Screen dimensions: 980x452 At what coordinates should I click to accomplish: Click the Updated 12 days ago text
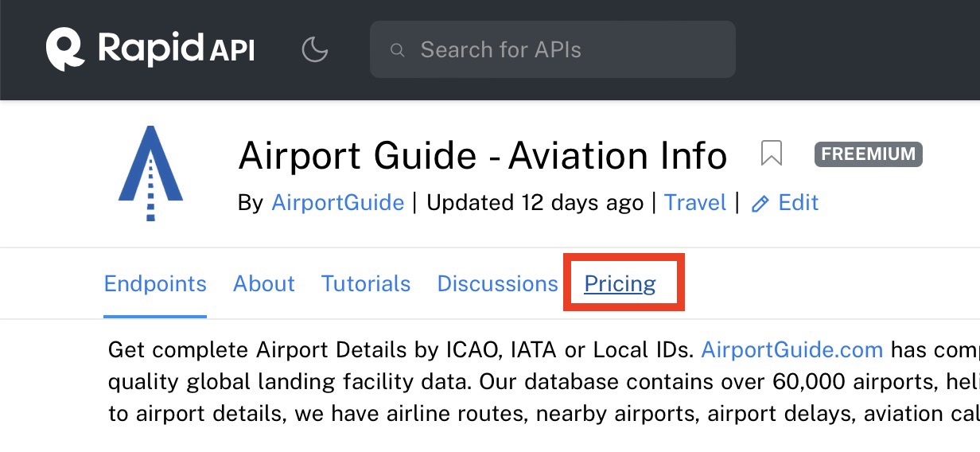click(x=535, y=203)
